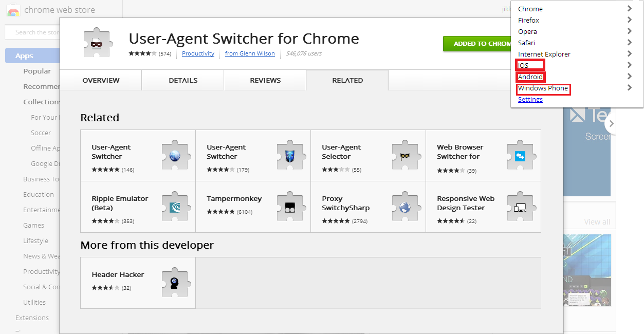Open the Proxy SwitchySharp extension title

pos(346,203)
